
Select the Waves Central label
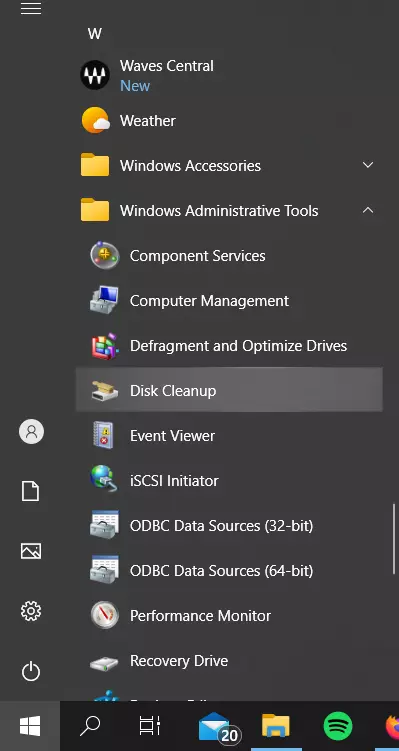(167, 66)
